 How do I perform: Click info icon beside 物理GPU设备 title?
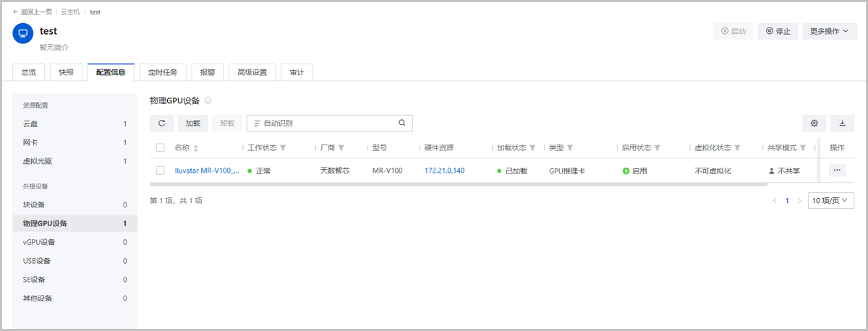(x=208, y=100)
